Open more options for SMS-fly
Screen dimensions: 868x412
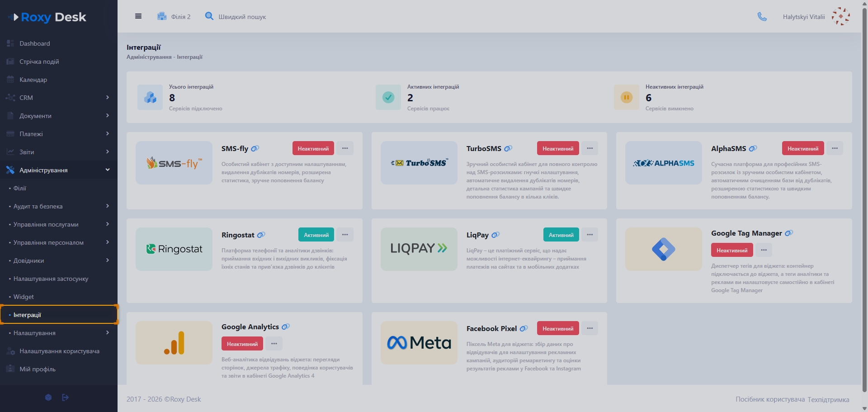coord(345,148)
